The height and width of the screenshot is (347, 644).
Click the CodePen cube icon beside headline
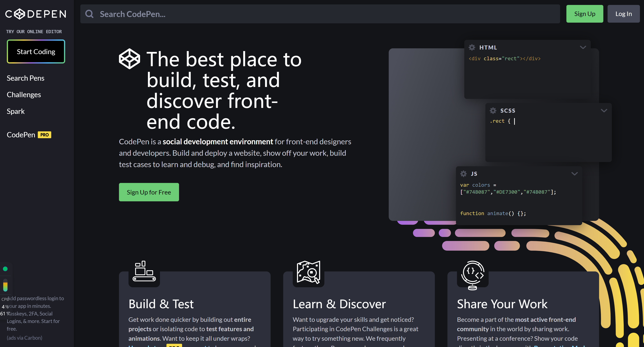coord(129,59)
